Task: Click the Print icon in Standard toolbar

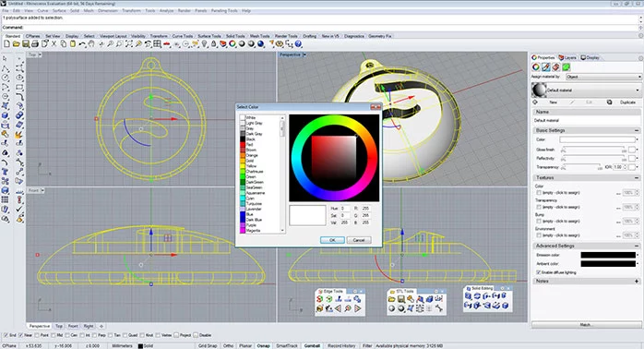Action: click(x=35, y=43)
